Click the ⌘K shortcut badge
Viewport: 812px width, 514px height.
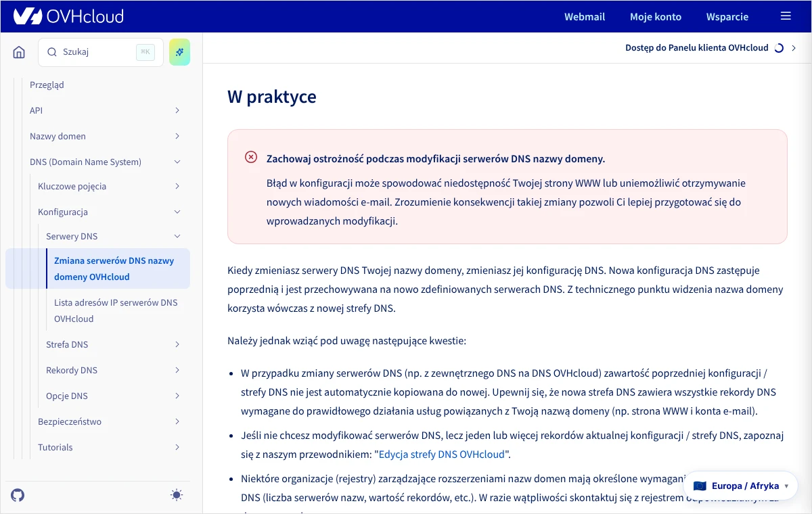pos(145,52)
